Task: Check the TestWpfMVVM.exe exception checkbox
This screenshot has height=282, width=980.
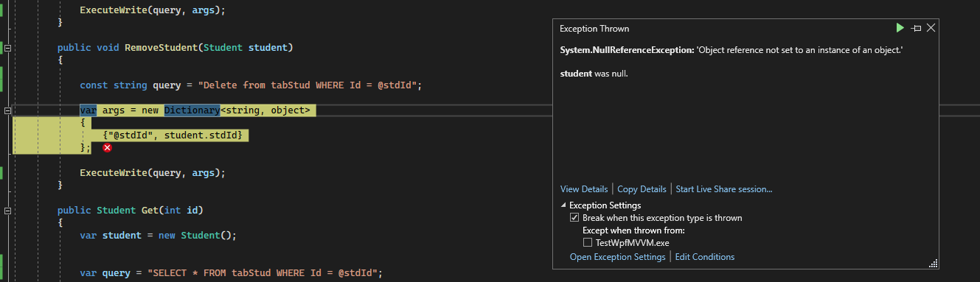Action: (x=588, y=242)
